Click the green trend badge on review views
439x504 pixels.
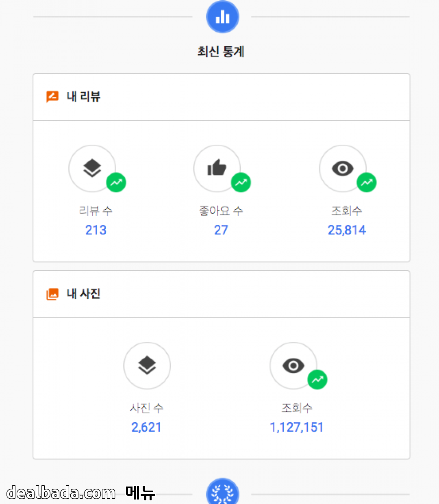pyautogui.click(x=367, y=183)
